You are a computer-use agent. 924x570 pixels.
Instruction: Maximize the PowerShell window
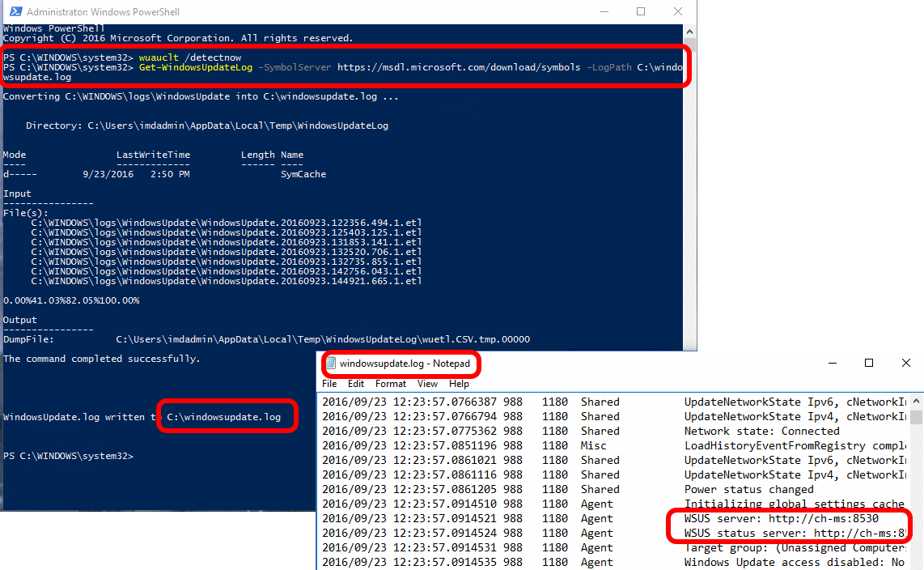[x=641, y=12]
